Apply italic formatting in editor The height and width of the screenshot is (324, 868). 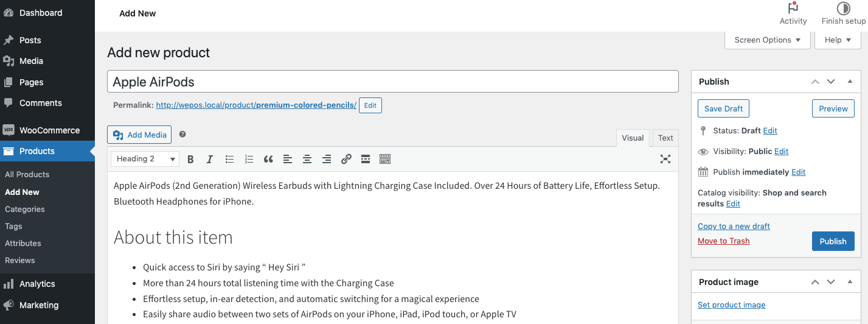pos(210,159)
